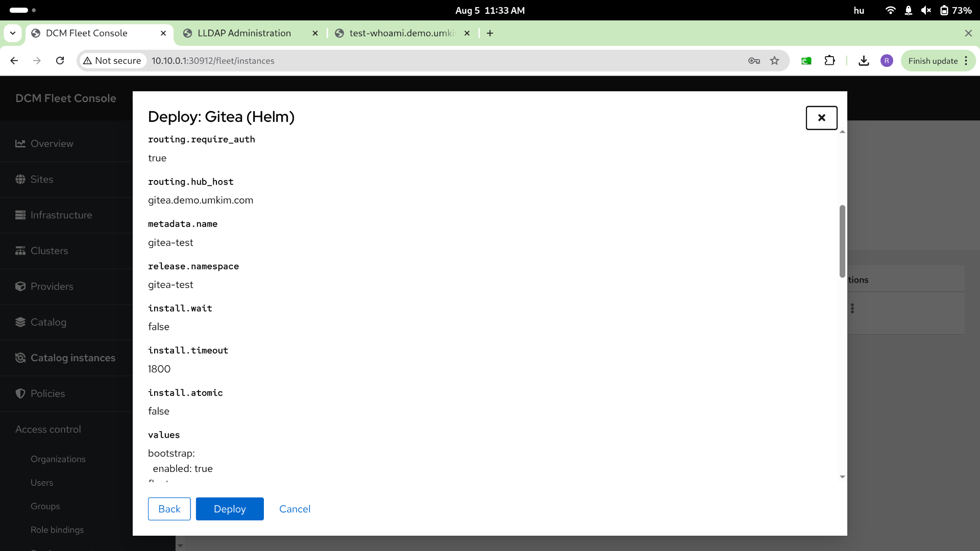
Task: Open the Aug 5 clock in top bar
Action: point(490,10)
